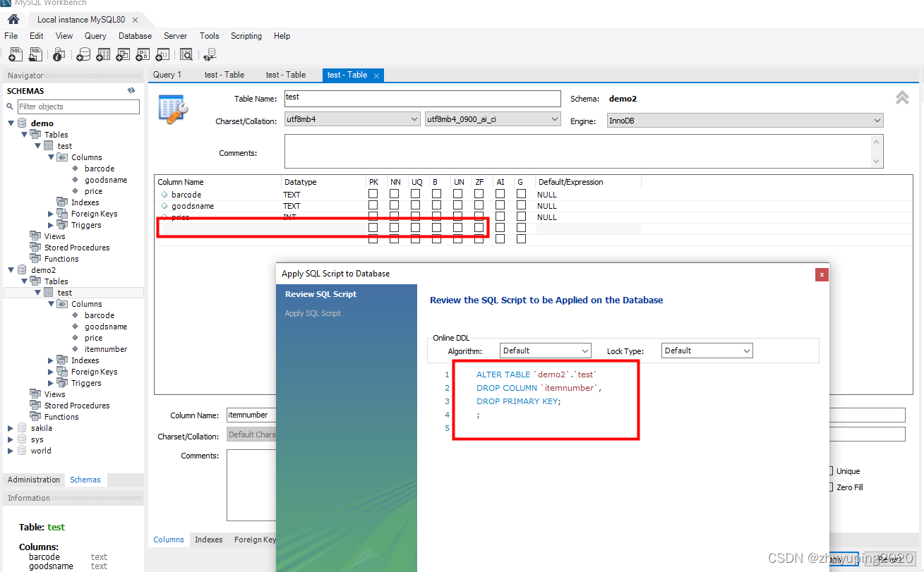
Task: Toggle G checkbox for barcode column
Action: tap(521, 194)
